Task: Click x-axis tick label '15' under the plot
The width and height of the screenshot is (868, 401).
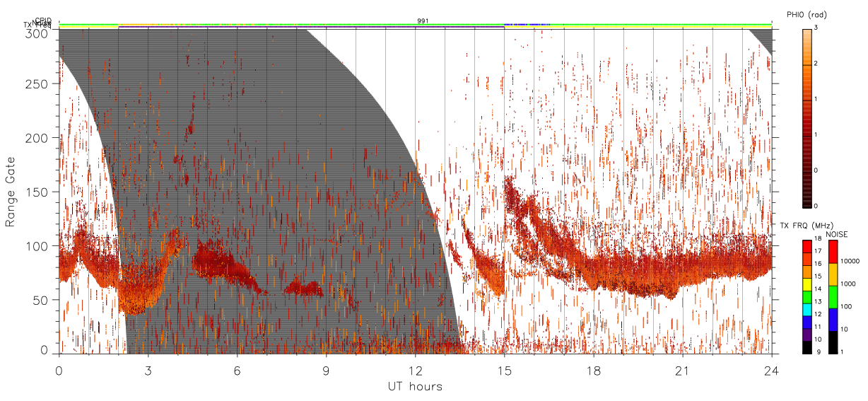Action: [x=505, y=371]
